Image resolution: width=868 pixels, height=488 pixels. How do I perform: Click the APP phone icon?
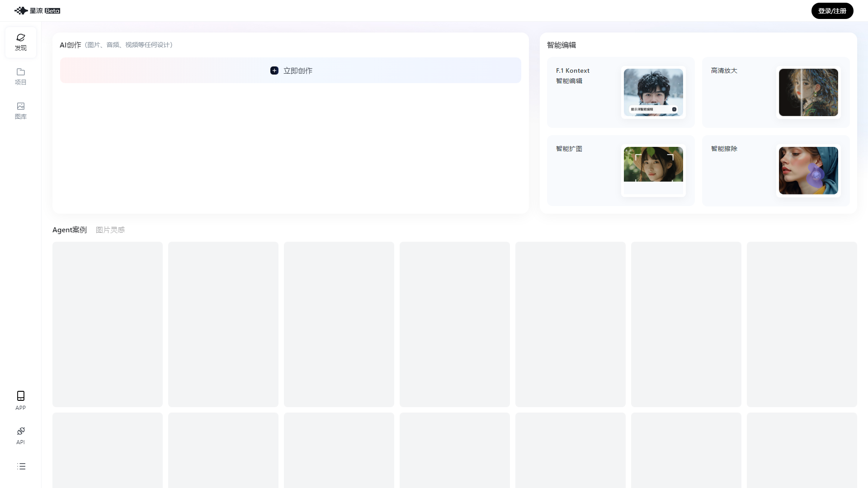pyautogui.click(x=21, y=396)
